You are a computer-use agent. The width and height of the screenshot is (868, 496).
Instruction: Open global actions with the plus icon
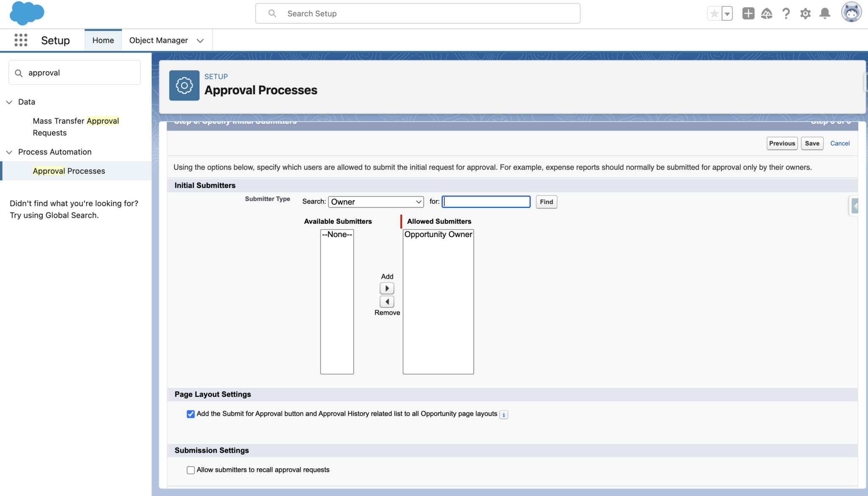[x=748, y=13]
